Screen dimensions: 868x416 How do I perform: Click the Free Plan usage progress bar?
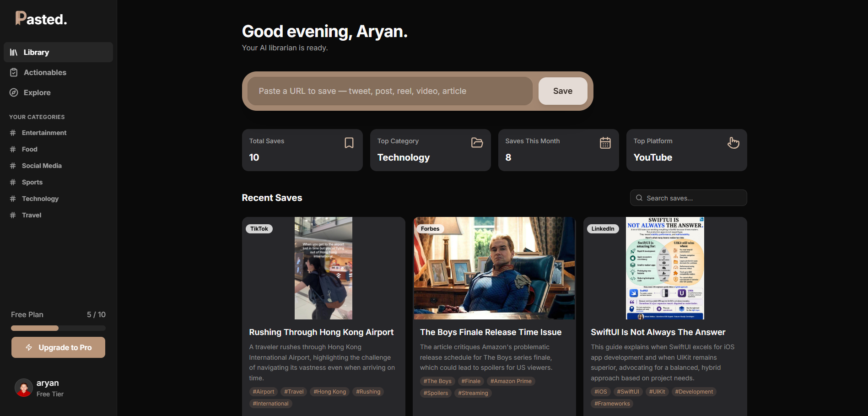click(x=58, y=328)
